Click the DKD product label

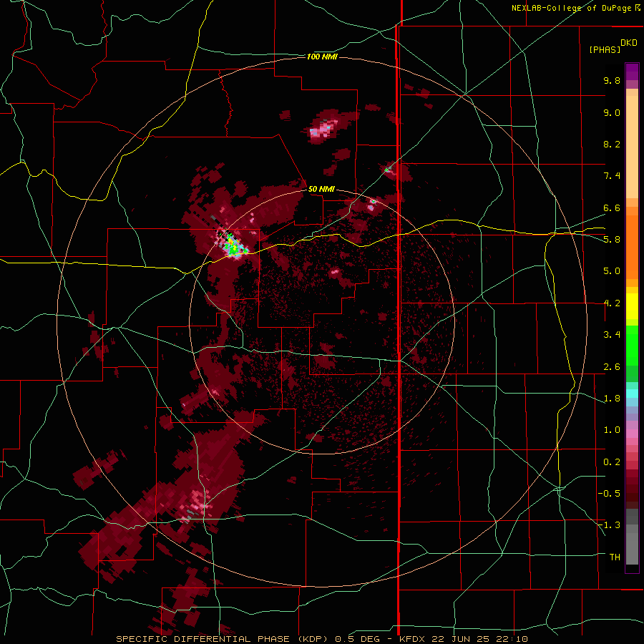tap(629, 43)
